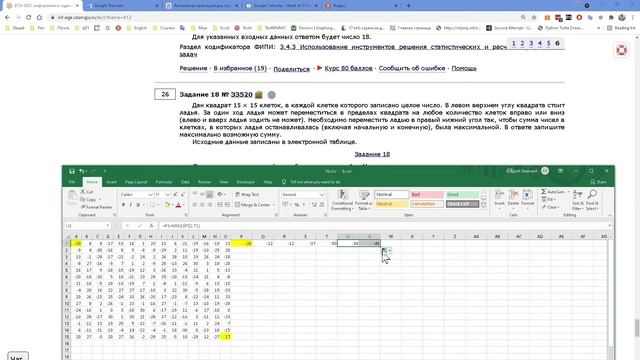Image resolution: width=640 pixels, height=360 pixels.
Task: Switch to the Data tab
Action: pyautogui.click(x=185, y=182)
